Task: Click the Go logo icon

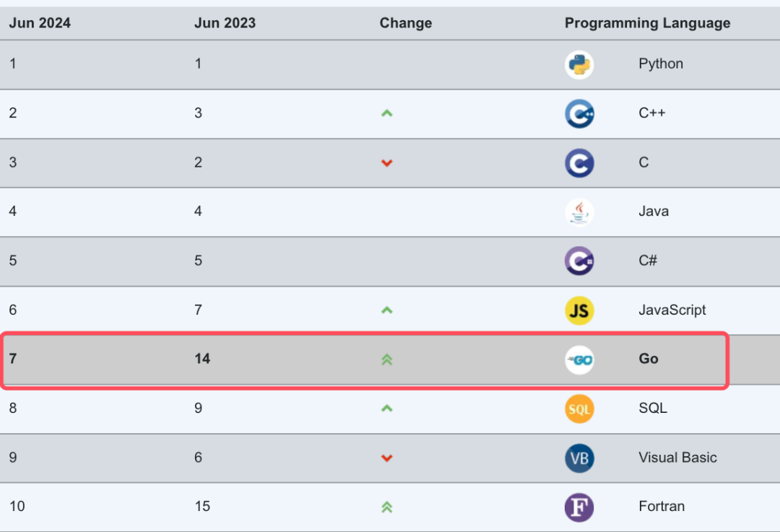Action: click(579, 360)
